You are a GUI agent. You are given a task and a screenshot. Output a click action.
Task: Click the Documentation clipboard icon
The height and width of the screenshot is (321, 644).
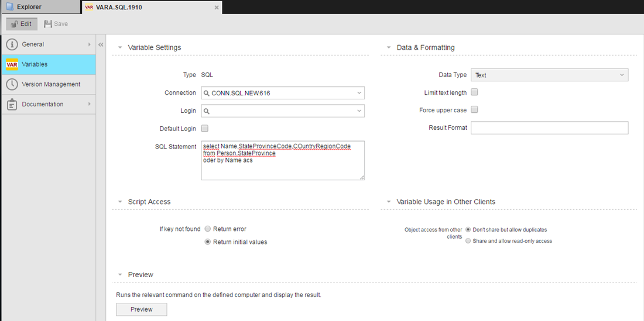tap(12, 104)
